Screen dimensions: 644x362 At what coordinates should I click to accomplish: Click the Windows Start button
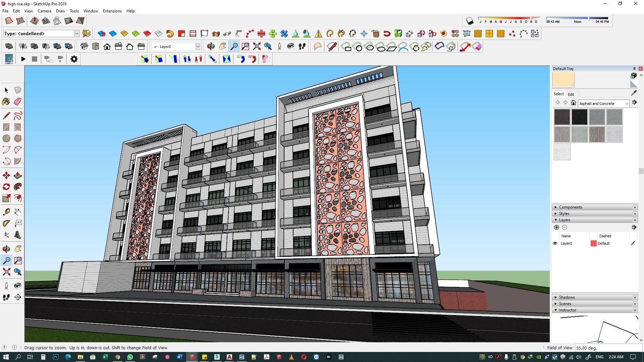point(6,357)
